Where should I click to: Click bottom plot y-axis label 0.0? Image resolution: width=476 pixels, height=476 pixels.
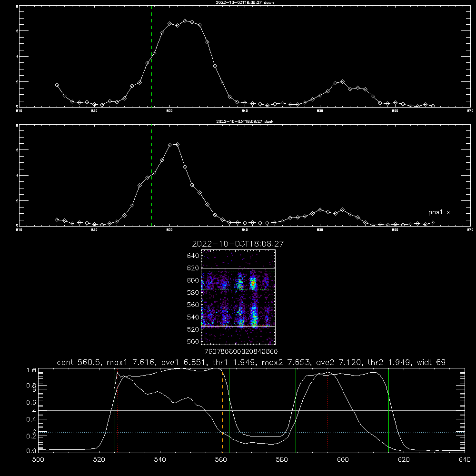31,451
